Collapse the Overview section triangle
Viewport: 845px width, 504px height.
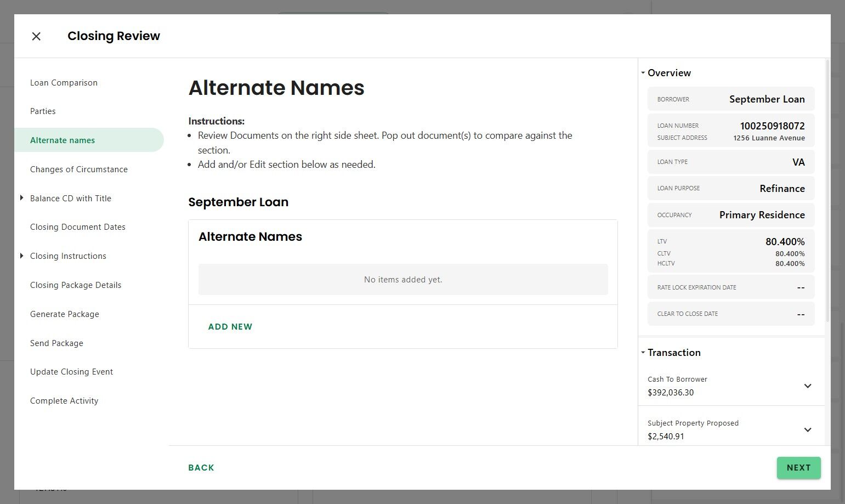[643, 73]
